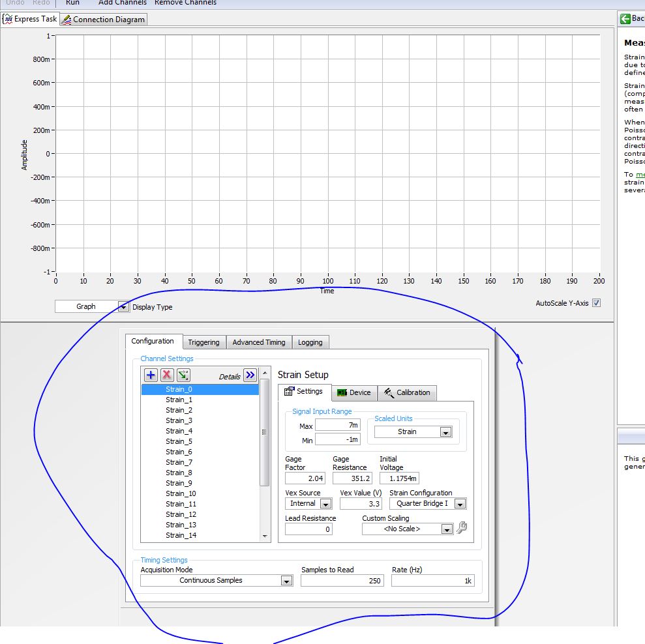Viewport: 645px width, 644px height.
Task: Select the Configuration tab
Action: [x=153, y=341]
